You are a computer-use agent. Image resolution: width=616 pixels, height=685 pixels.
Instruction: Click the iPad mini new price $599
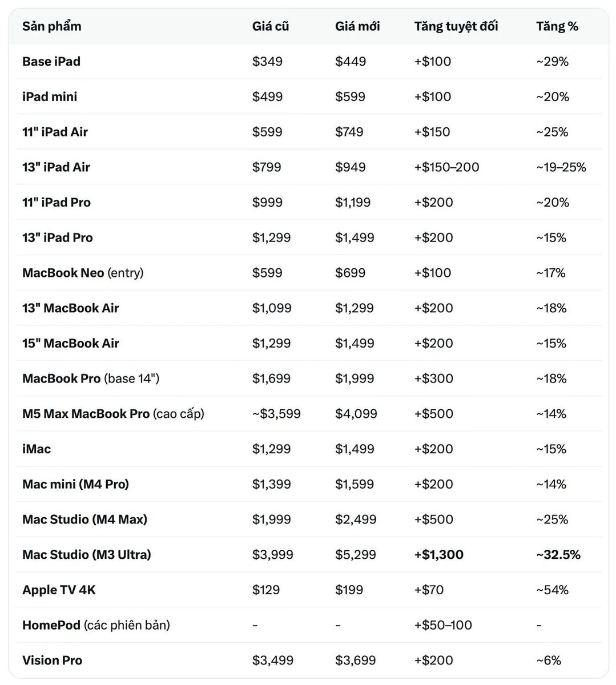point(350,97)
